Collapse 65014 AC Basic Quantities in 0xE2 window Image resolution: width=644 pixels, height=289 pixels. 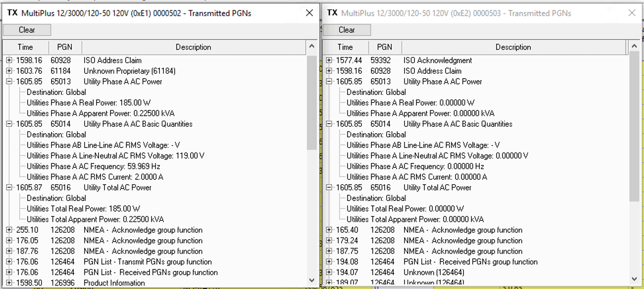point(329,124)
